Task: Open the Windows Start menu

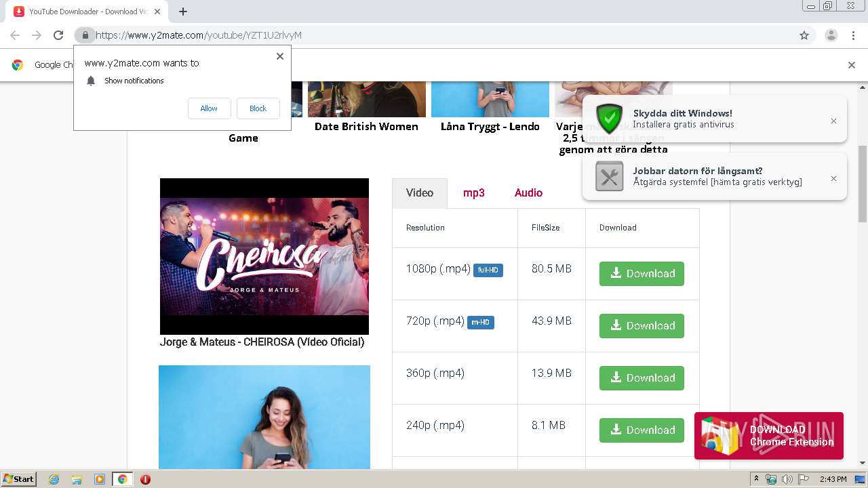Action: [x=19, y=479]
